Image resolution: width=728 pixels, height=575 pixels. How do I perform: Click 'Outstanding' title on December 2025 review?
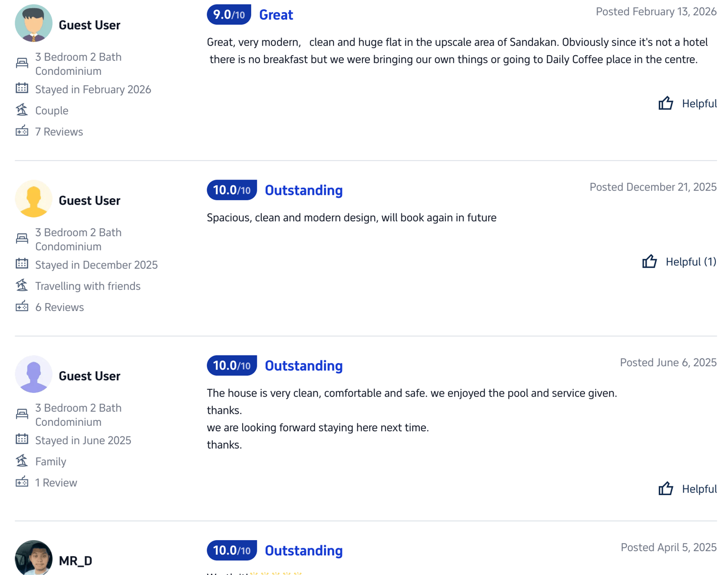pyautogui.click(x=303, y=190)
